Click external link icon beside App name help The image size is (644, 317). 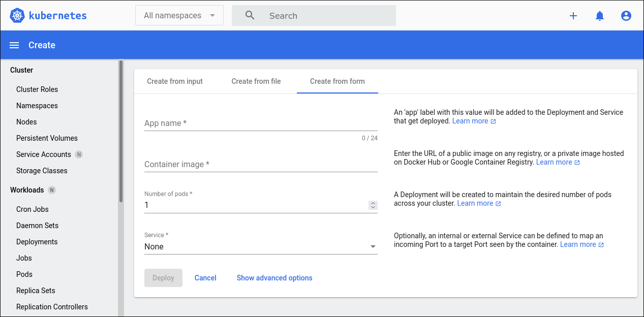(493, 121)
